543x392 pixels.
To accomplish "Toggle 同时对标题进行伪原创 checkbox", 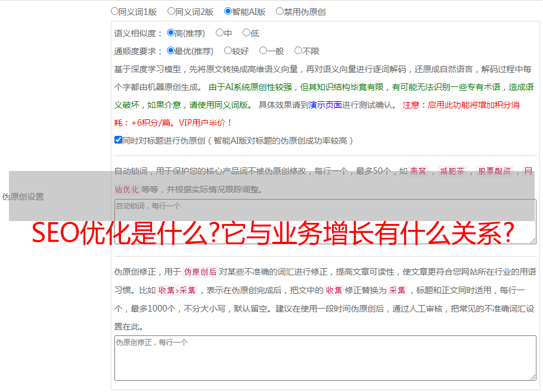I will [x=118, y=140].
